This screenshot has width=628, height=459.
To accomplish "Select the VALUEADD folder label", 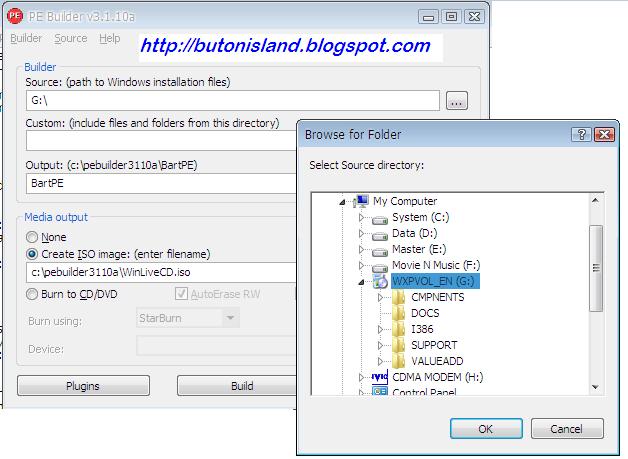I will click(437, 361).
